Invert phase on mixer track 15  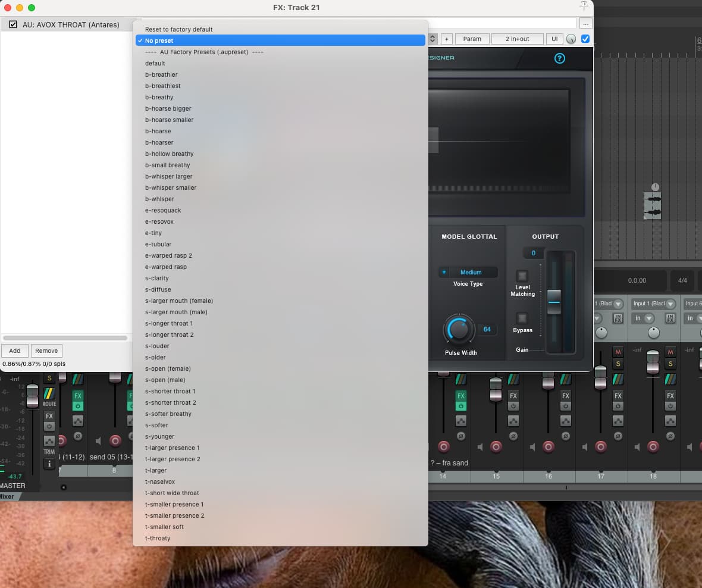coord(513,436)
